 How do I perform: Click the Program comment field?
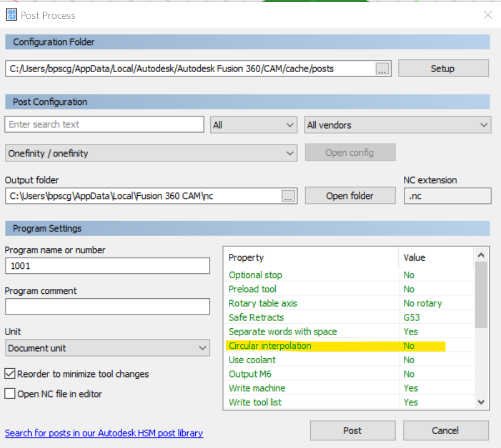click(108, 307)
